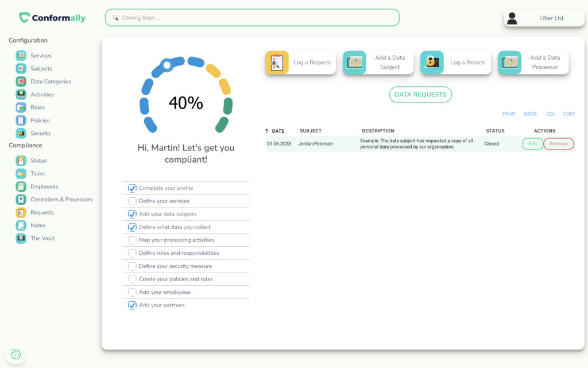Viewport: 588px width, 368px height.
Task: Click the Data Categories sidebar icon
Action: coord(21,82)
